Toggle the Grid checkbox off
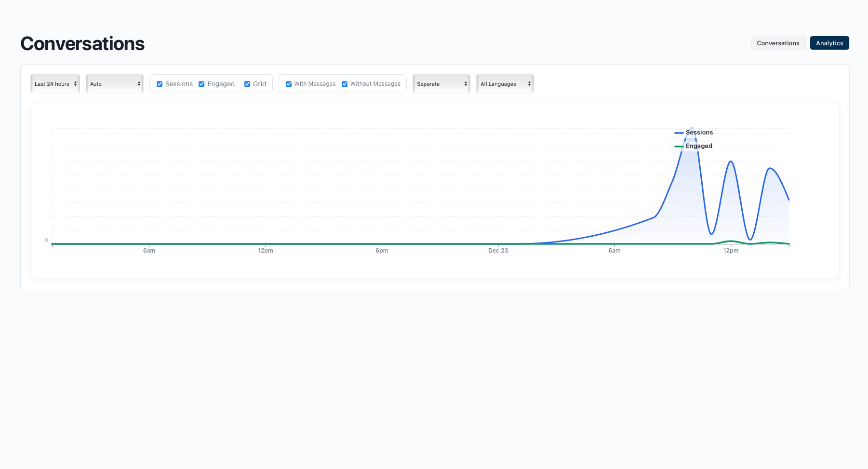 point(247,84)
